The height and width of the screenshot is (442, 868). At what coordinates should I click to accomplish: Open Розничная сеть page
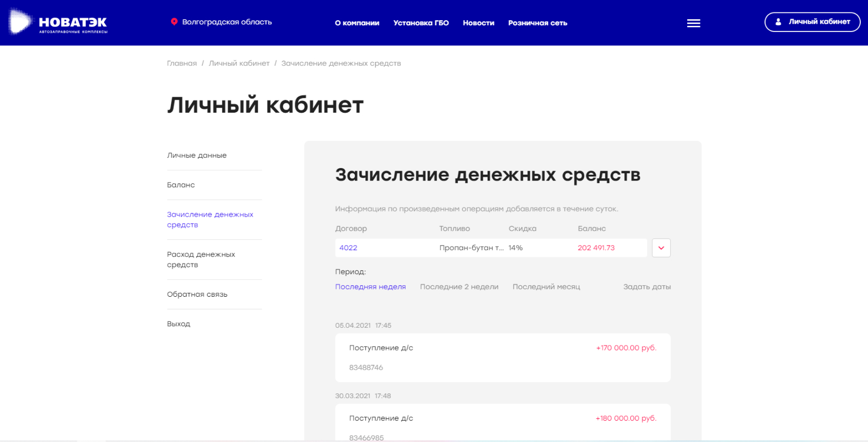pos(537,23)
